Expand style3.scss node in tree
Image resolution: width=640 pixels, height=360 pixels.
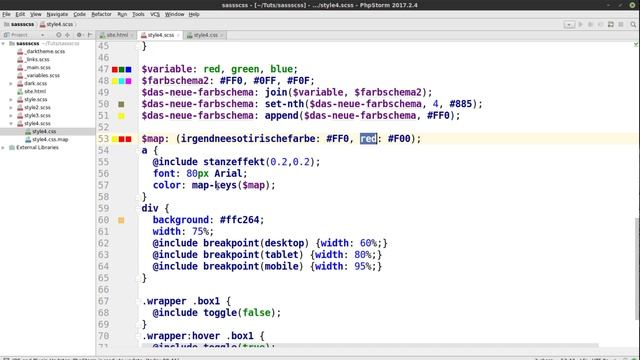(x=11, y=116)
